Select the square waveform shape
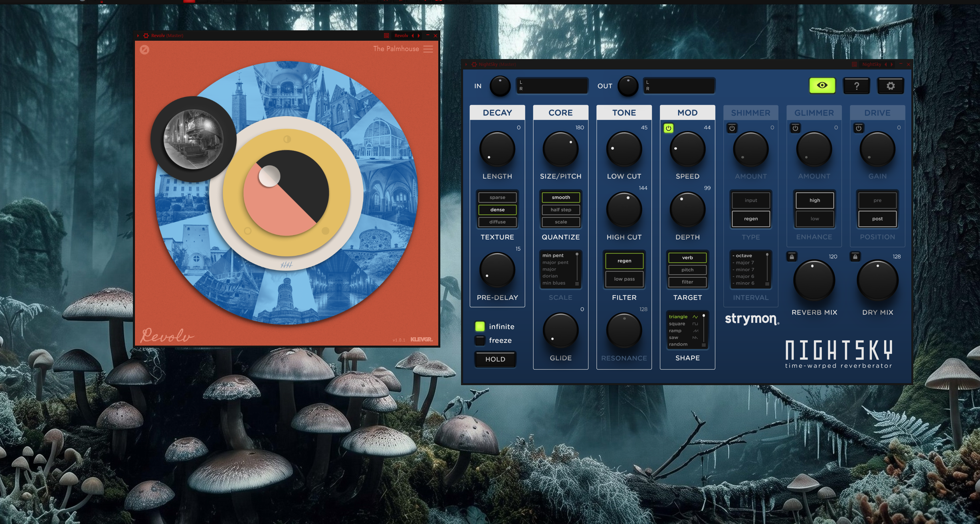 [683, 324]
